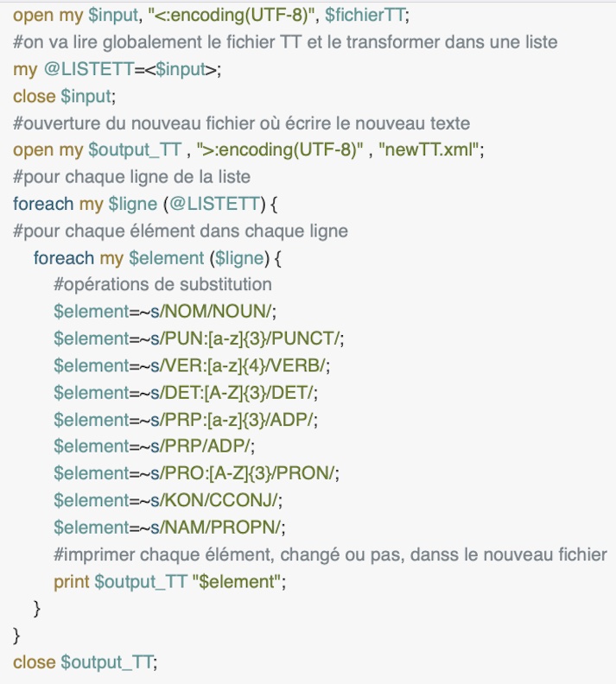616x684 pixels.
Task: Click the @LISTETT declaration line
Action: [x=117, y=69]
